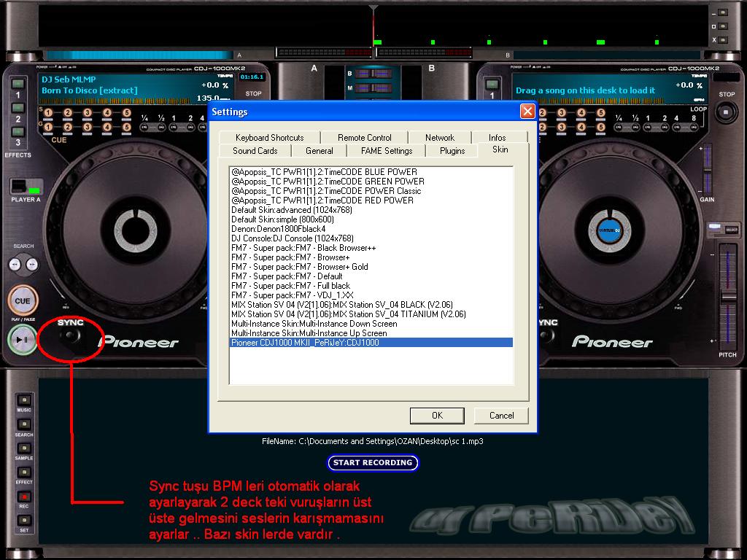Toggle effect slot 1 on deck B
Viewport: 747px width, 560px height.
[x=492, y=85]
